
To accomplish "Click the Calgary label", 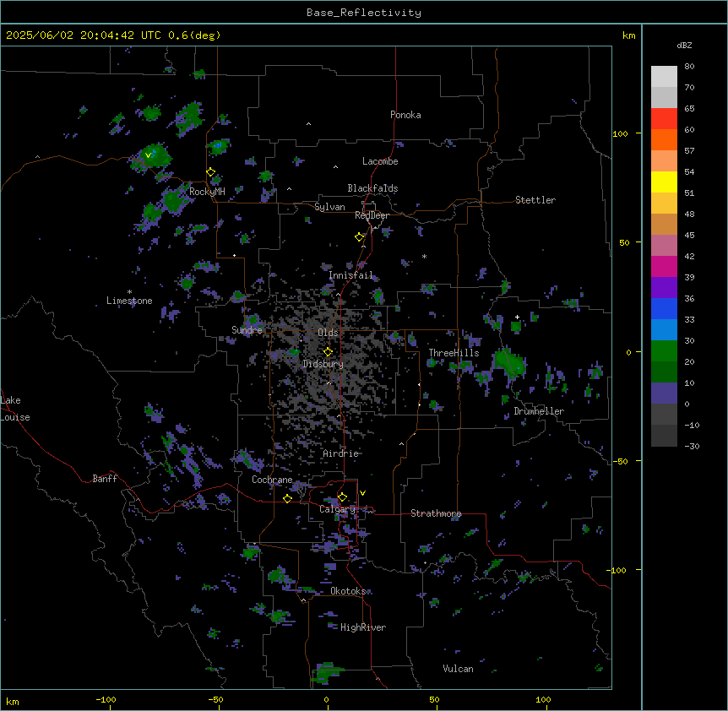I will pos(338,509).
